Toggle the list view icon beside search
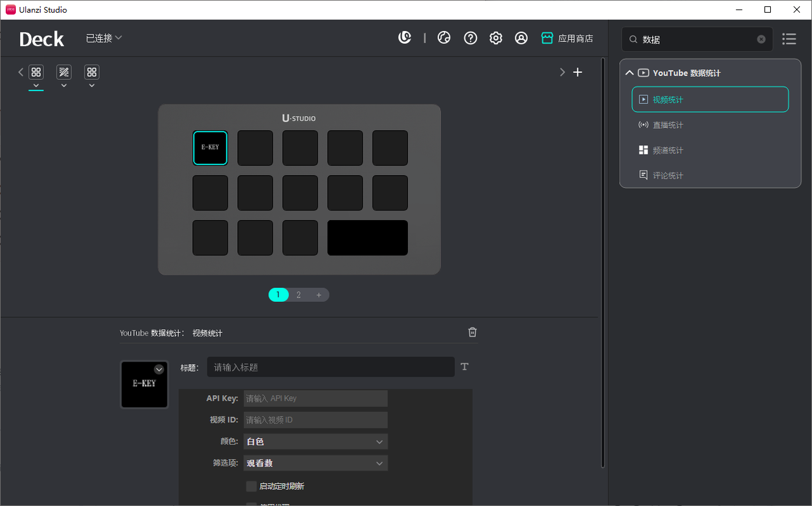The image size is (812, 506). coord(789,39)
